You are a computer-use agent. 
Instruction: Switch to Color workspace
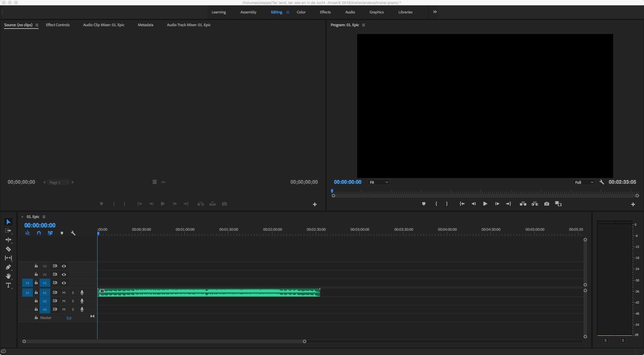point(301,12)
